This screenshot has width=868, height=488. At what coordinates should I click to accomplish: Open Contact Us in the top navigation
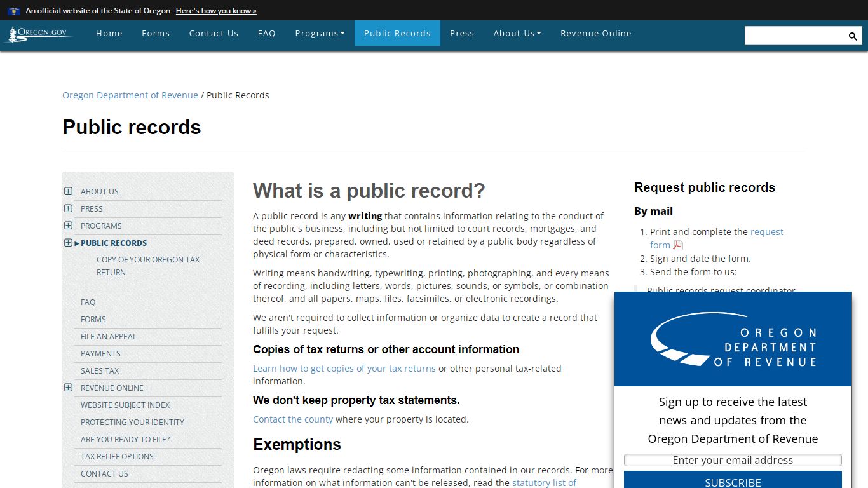click(214, 33)
